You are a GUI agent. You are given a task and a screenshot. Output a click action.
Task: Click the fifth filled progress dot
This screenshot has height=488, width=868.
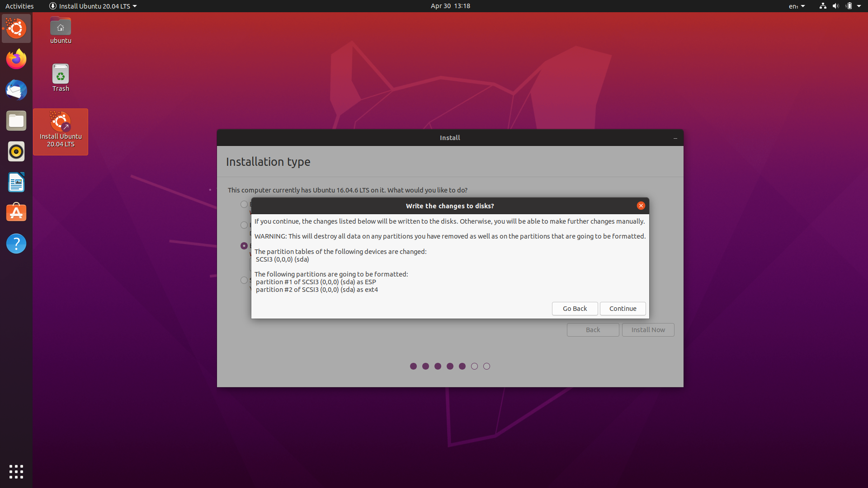tap(462, 366)
